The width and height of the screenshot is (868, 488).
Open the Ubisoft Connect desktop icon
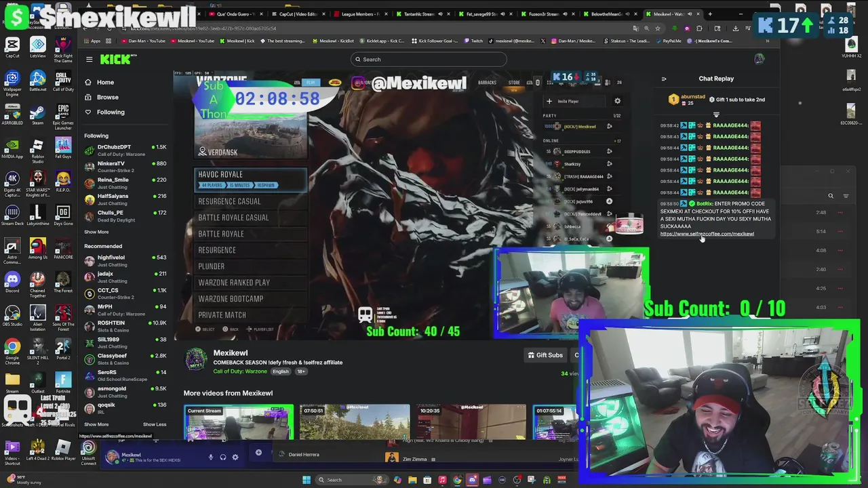point(88,453)
